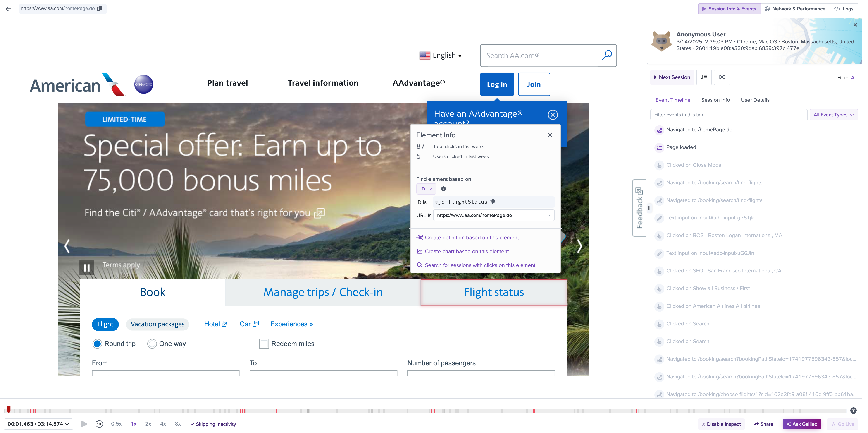This screenshot has height=433, width=868.
Task: Close the Element Info panel
Action: [x=550, y=135]
